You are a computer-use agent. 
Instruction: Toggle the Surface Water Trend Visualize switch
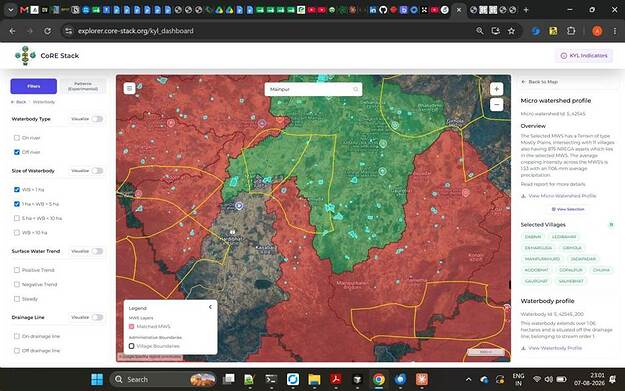tap(97, 251)
